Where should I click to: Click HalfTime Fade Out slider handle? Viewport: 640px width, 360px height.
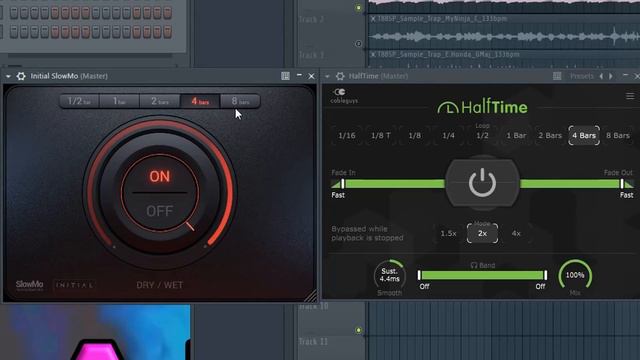[622, 184]
